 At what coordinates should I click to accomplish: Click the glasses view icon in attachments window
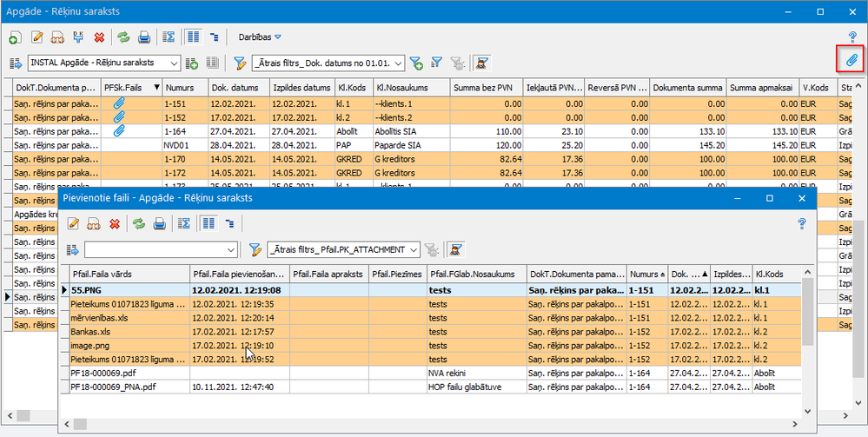coord(94,223)
